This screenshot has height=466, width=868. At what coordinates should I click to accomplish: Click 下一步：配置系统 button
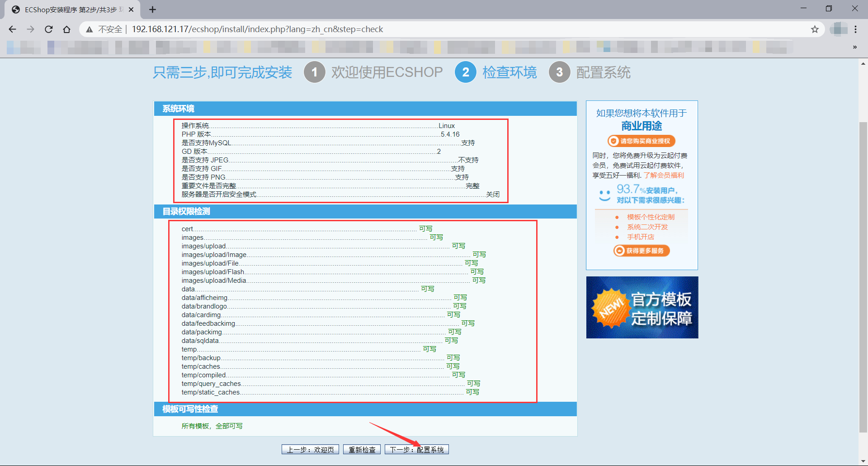pos(416,449)
